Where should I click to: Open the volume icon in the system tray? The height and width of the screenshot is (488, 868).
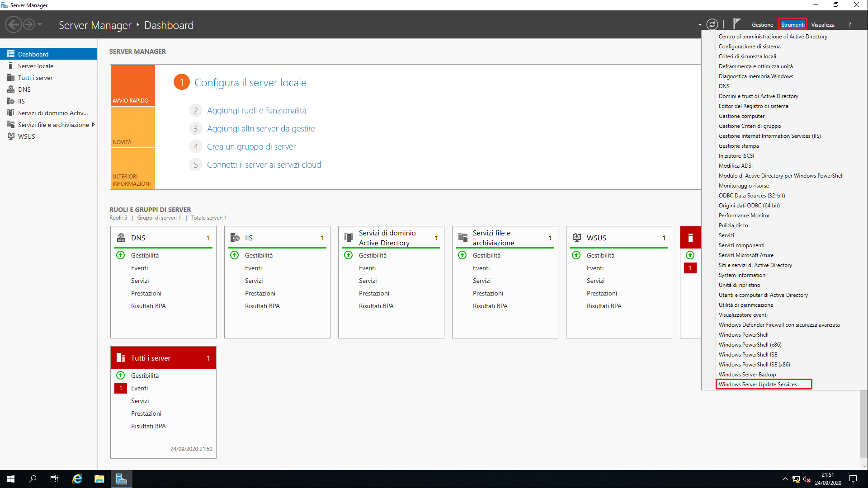[x=807, y=480]
